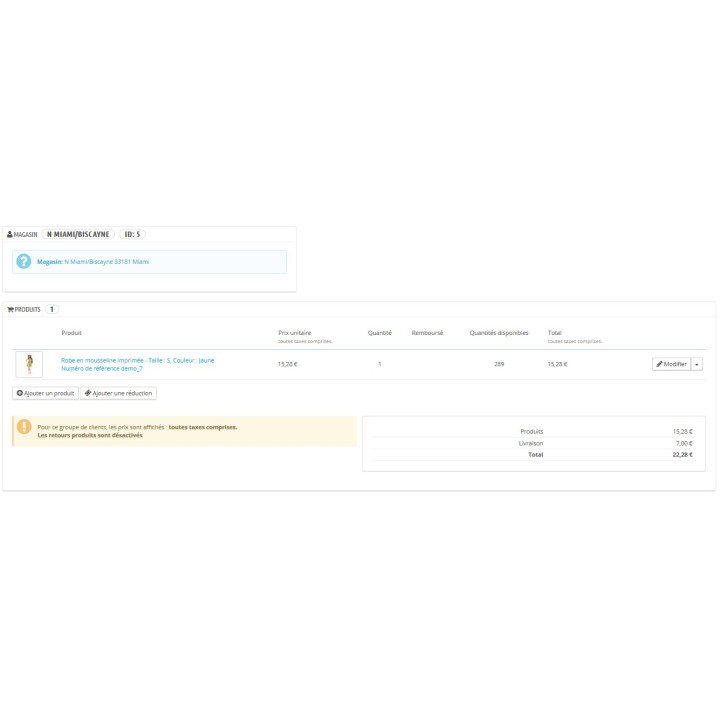Viewport: 720px width, 720px height.
Task: Click the Modifier button for the product
Action: point(671,364)
